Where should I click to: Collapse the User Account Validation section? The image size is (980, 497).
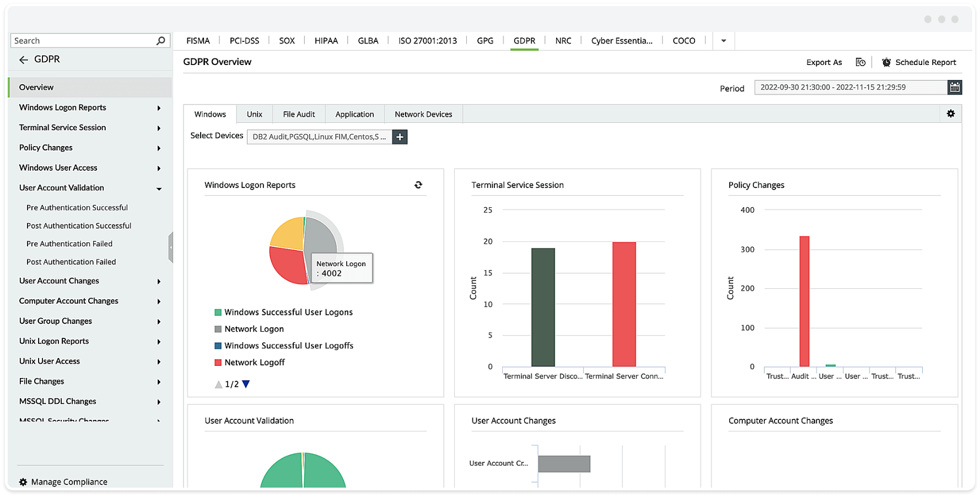tap(159, 189)
